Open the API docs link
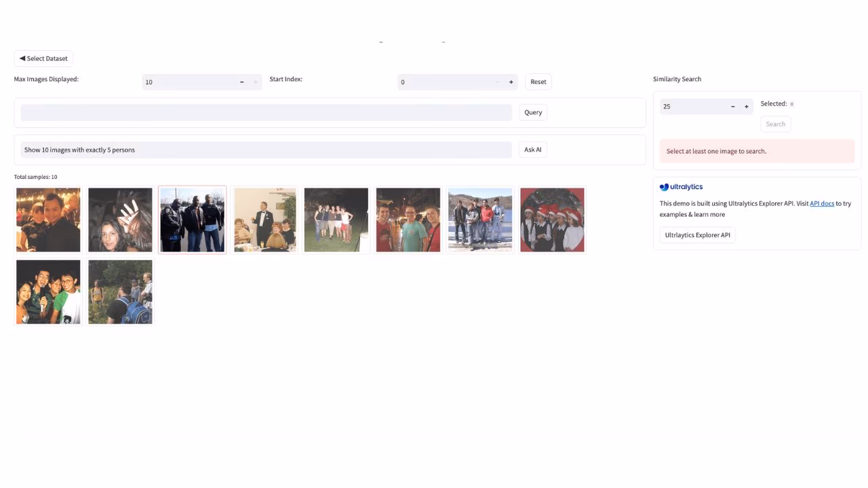Image resolution: width=868 pixels, height=488 pixels. pos(822,203)
